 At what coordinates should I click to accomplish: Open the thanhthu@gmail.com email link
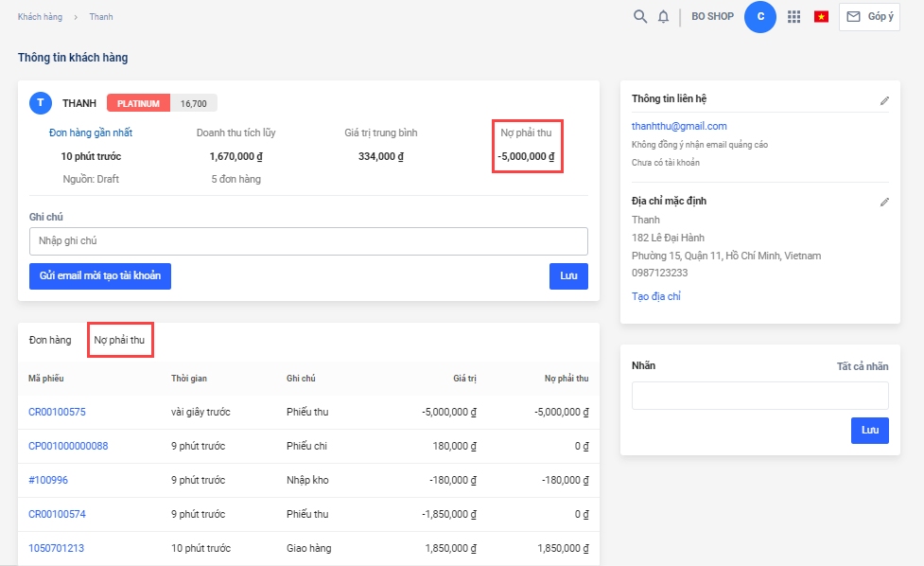(x=679, y=126)
